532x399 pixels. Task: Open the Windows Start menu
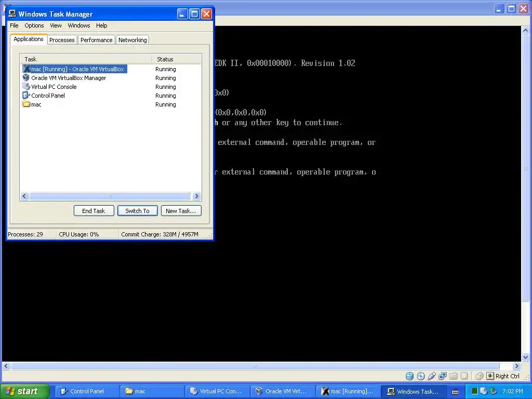point(24,391)
